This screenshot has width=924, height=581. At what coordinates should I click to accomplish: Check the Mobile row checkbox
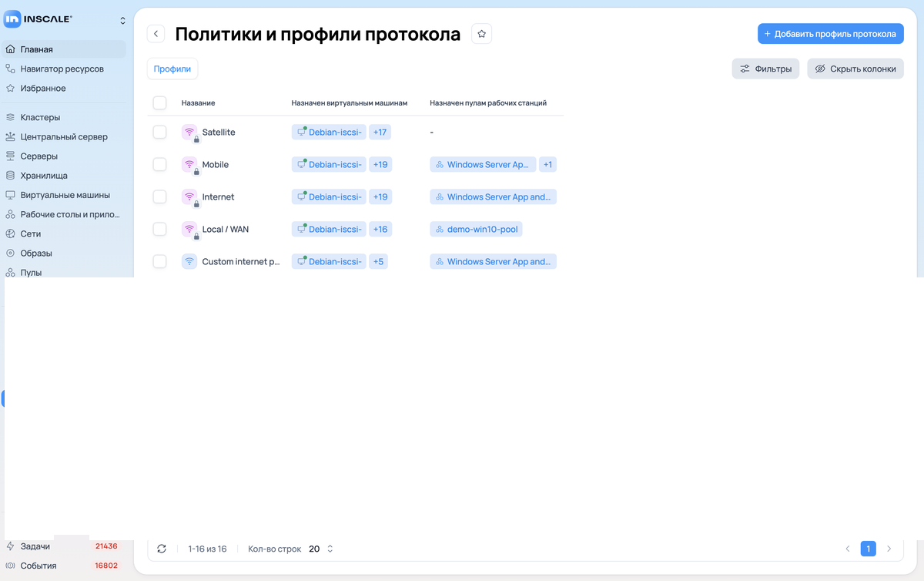point(159,164)
